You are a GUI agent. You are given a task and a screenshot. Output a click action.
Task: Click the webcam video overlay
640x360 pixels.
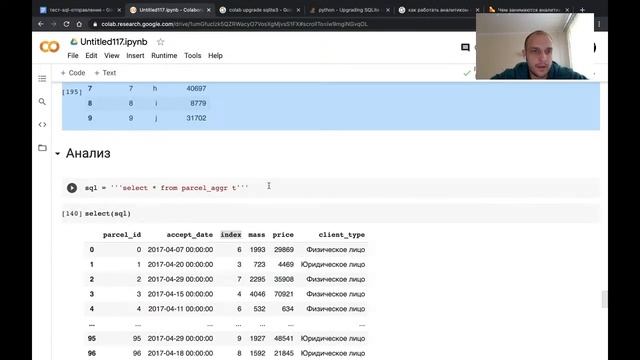[x=535, y=46]
